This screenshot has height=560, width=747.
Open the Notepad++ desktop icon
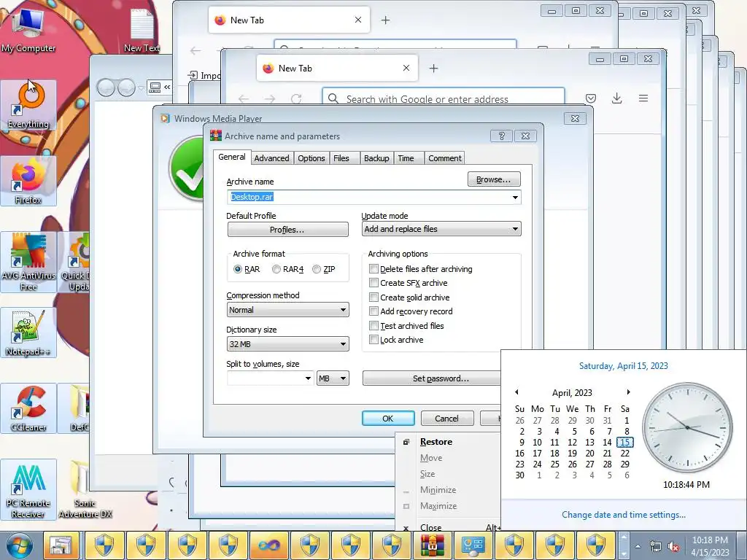point(28,332)
